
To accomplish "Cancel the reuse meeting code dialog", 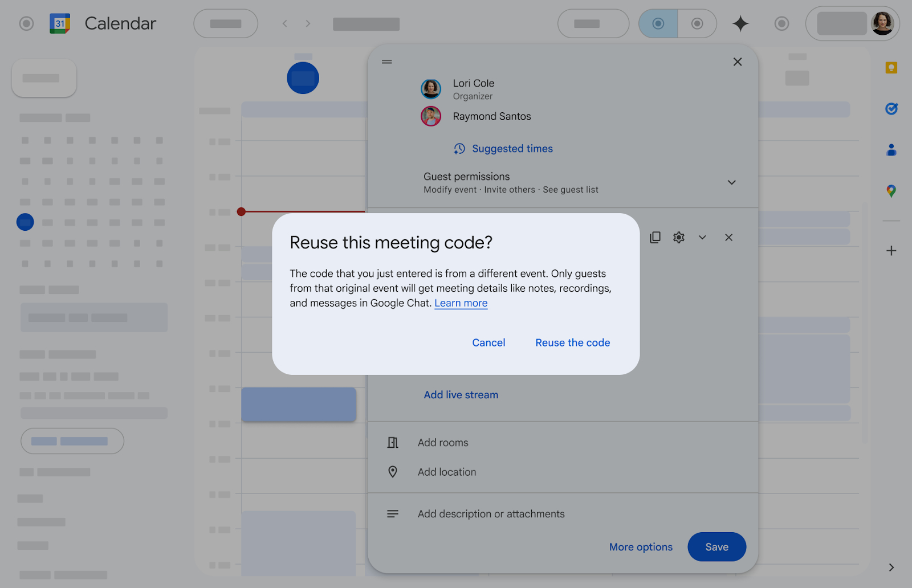I will click(x=488, y=342).
